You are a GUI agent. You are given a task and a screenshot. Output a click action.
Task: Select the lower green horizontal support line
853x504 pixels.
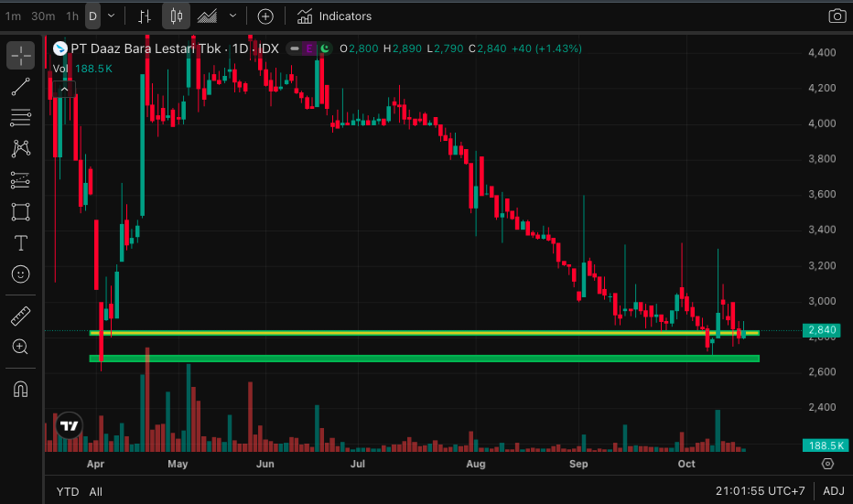pyautogui.click(x=425, y=359)
